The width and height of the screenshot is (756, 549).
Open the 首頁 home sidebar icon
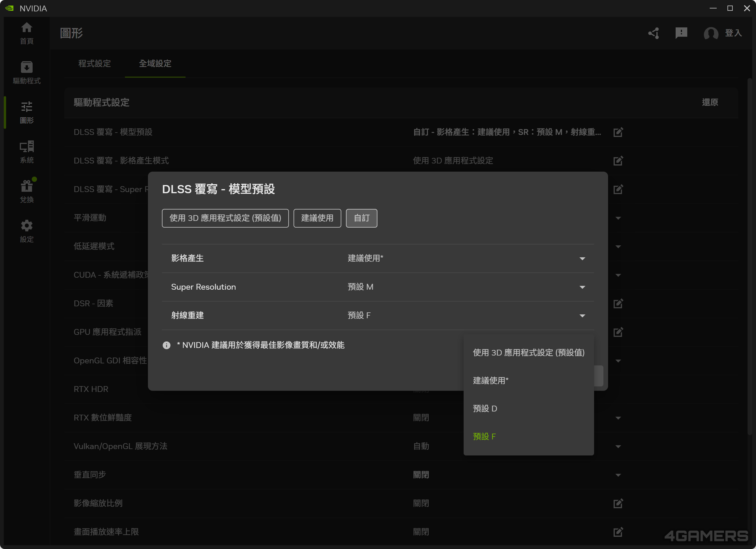[27, 33]
